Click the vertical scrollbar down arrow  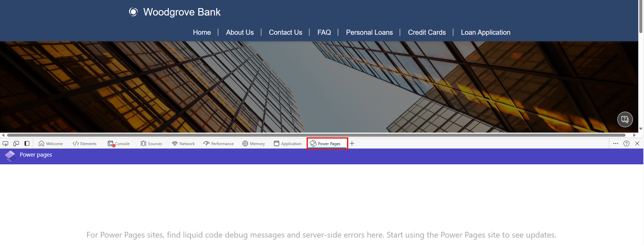(x=641, y=129)
